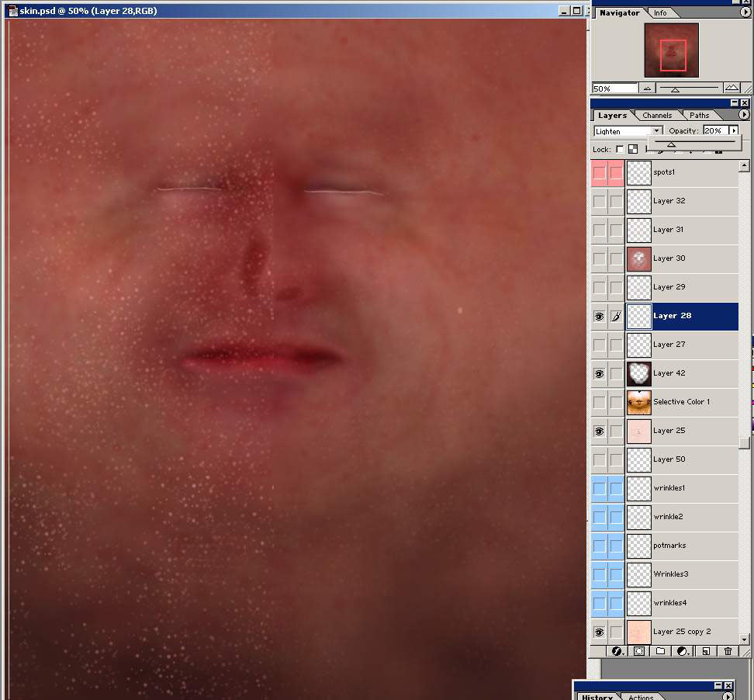Screen dimensions: 754x700
Task: Click Navigator zoom out mountains icon
Action: pyautogui.click(x=647, y=88)
